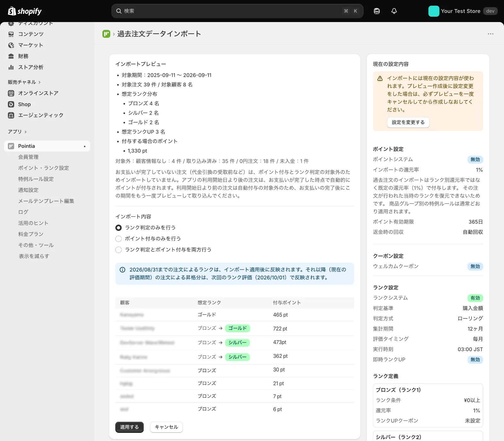The image size is (504, 441).
Task: Click the store avatar square
Action: (x=434, y=11)
